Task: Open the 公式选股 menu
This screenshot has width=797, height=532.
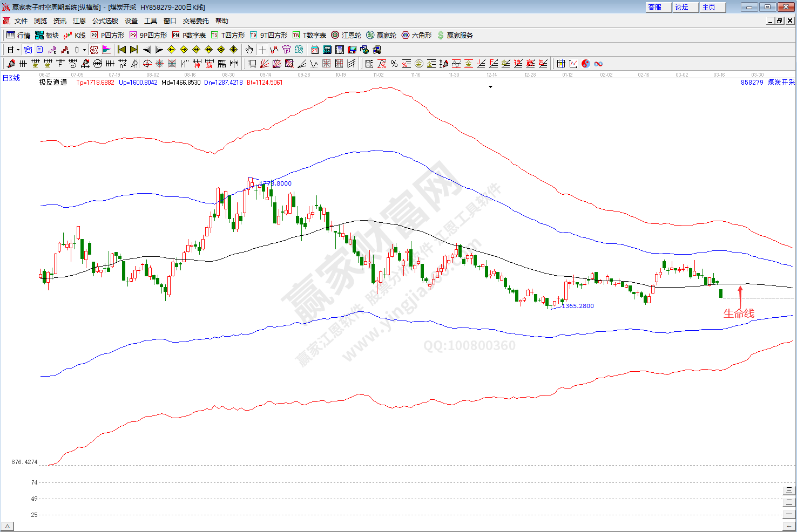Action: pyautogui.click(x=105, y=21)
